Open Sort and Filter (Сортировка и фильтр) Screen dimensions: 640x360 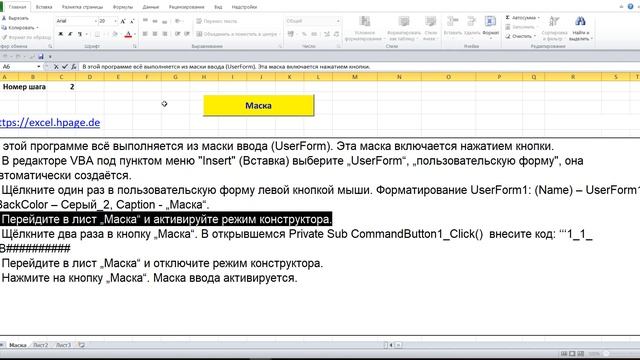click(554, 28)
